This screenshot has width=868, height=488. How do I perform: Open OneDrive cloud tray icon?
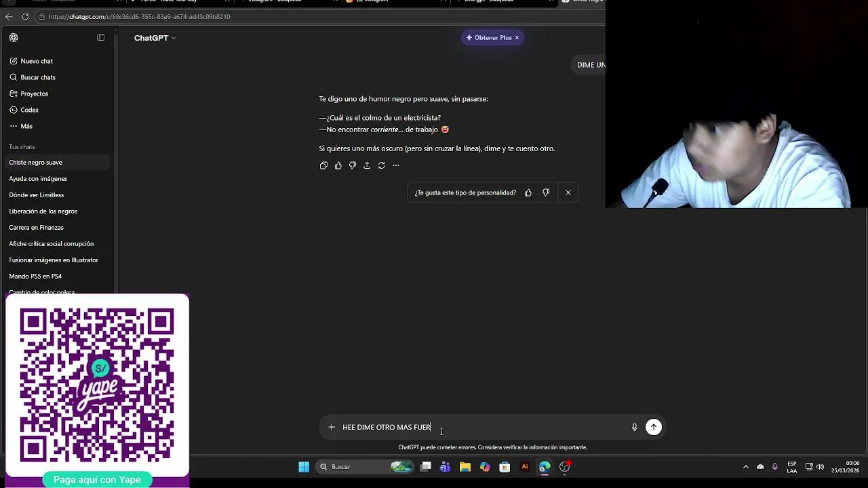coord(760,466)
